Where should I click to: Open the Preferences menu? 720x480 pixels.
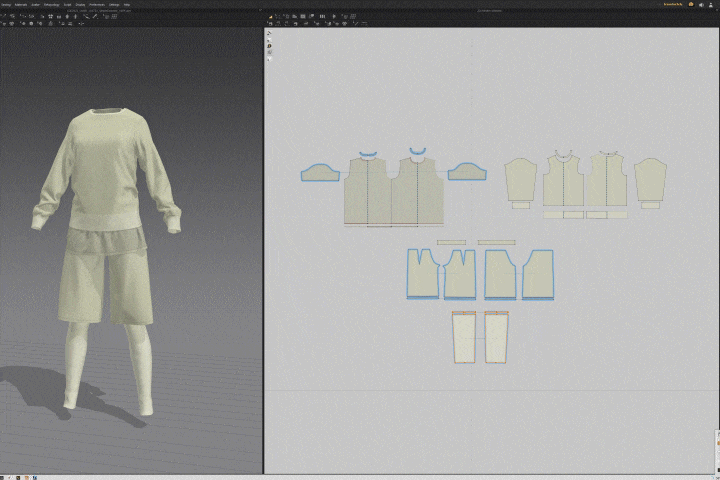(x=97, y=5)
